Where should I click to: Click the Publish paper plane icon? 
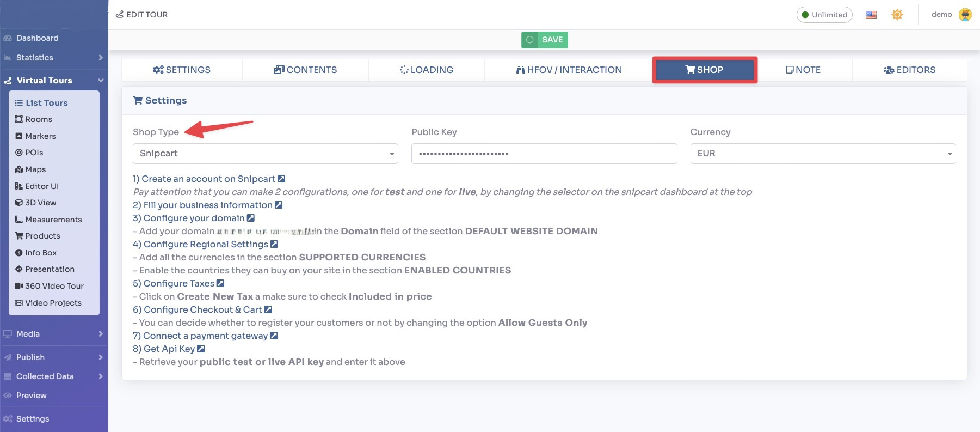8,357
